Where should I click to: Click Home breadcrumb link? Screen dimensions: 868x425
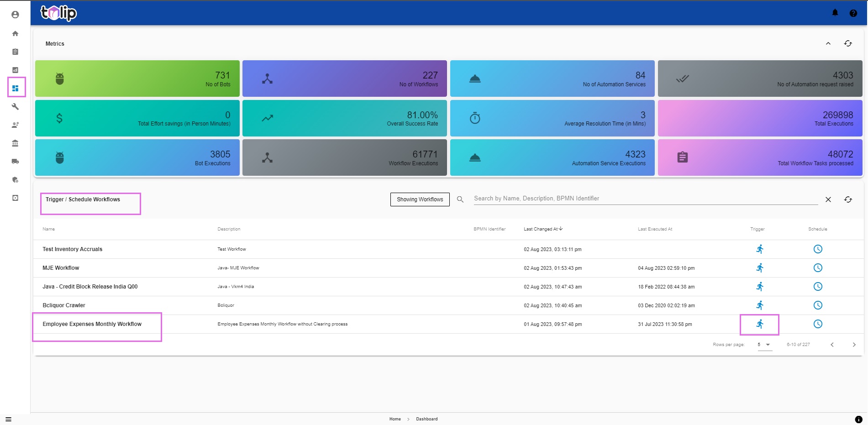click(395, 419)
